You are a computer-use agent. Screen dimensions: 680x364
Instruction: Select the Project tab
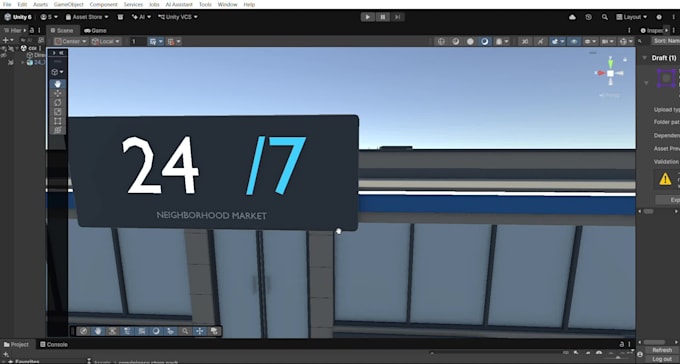coord(16,344)
